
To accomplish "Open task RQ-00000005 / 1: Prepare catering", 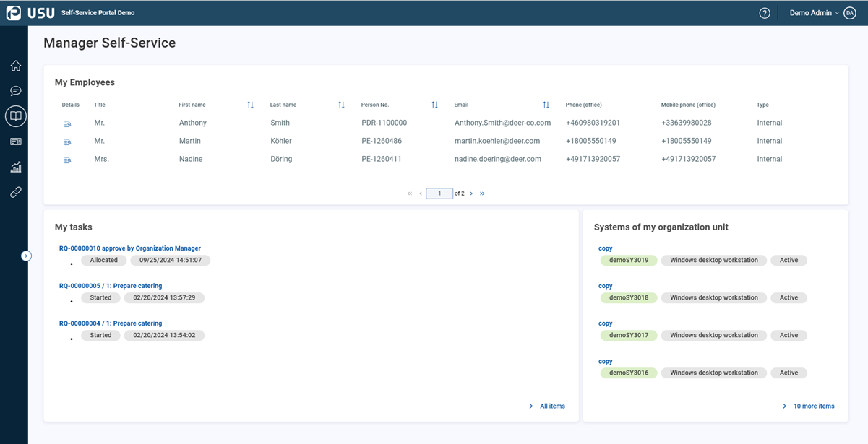I will pos(111,286).
